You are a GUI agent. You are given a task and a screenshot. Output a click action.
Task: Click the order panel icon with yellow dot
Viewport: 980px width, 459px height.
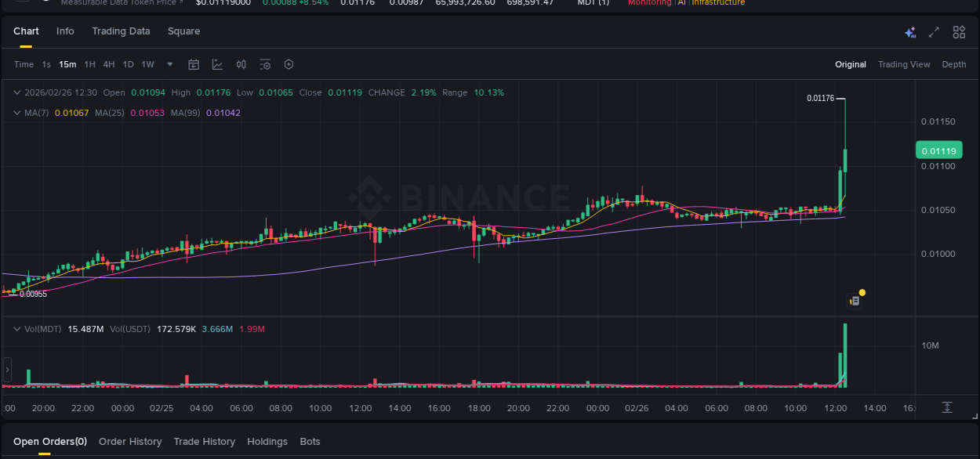click(x=854, y=300)
